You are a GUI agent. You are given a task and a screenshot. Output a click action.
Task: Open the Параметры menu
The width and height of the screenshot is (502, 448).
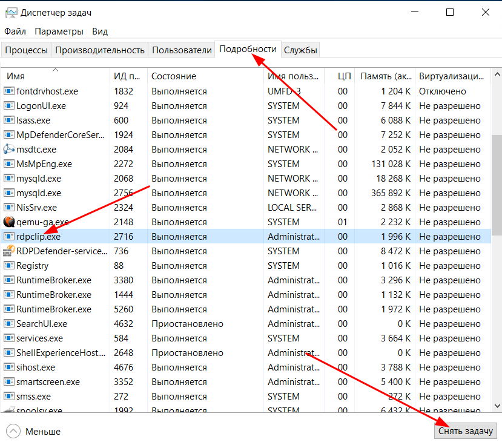(x=59, y=31)
